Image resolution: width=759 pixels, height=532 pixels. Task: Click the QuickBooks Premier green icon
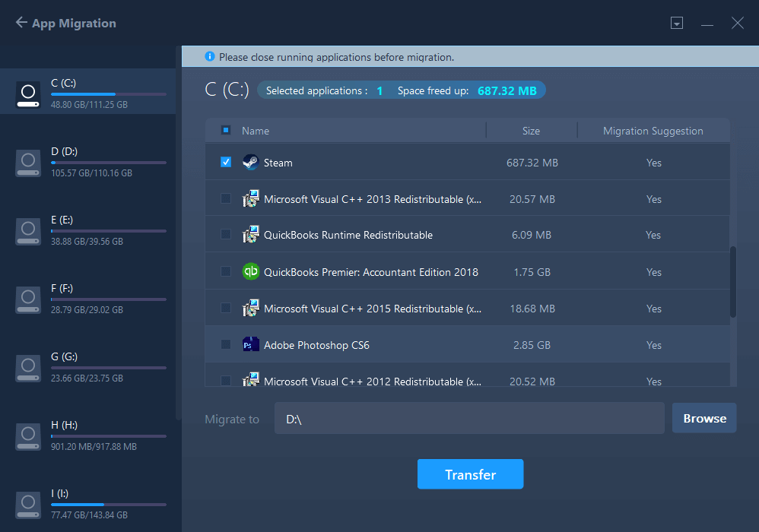(250, 272)
